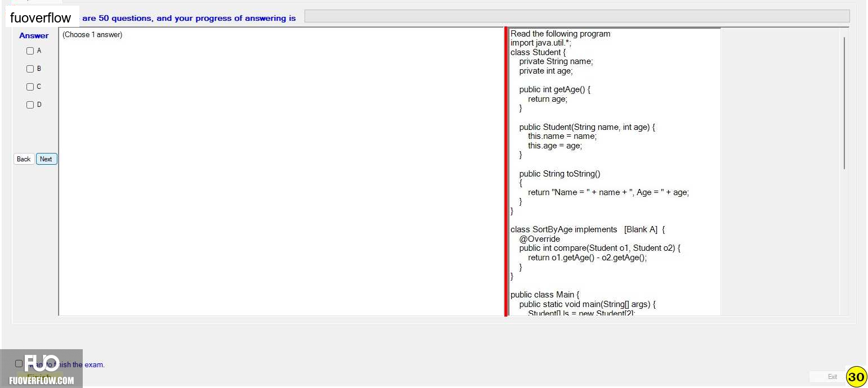The width and height of the screenshot is (868, 388).
Task: Click the blue 'Answer' heading
Action: pos(34,35)
